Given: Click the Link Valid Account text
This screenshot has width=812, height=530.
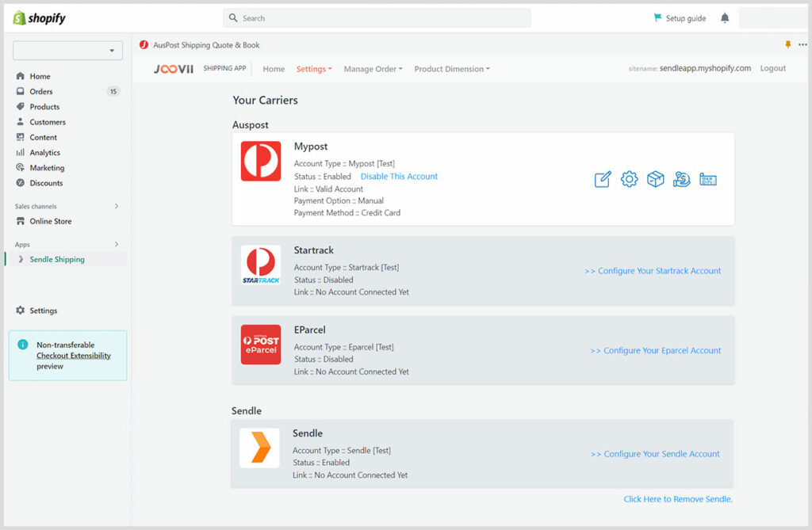Looking at the screenshot, I should pos(328,189).
